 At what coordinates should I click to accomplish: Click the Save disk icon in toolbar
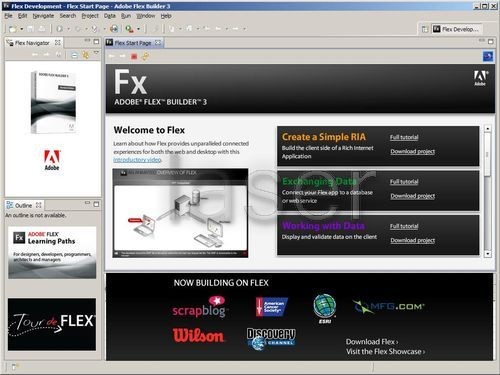31,29
